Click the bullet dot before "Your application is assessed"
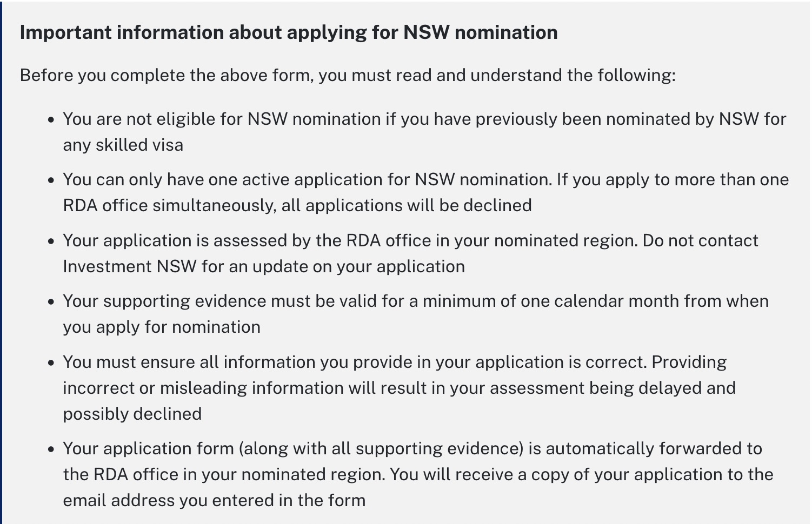This screenshot has height=524, width=812. [51, 241]
